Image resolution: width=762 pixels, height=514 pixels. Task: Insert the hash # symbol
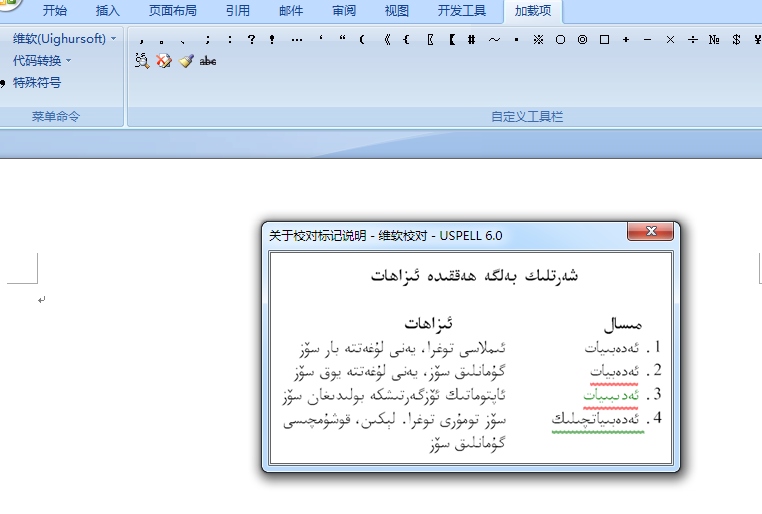coord(471,40)
